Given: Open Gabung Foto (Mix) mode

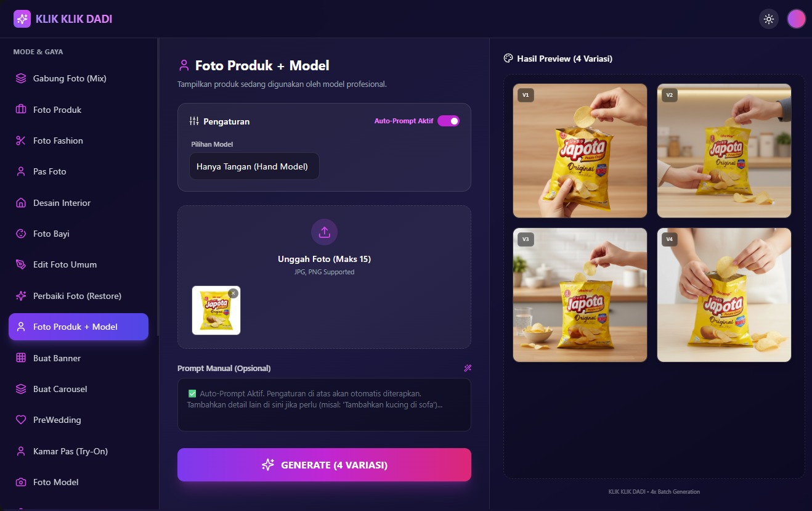Looking at the screenshot, I should [78, 78].
